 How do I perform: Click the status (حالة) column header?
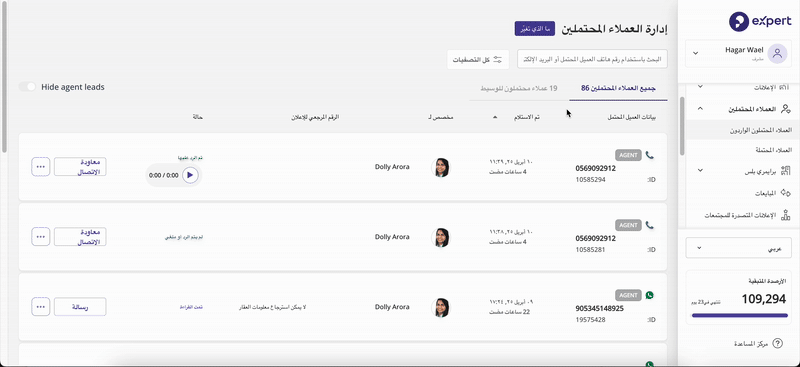click(x=198, y=117)
